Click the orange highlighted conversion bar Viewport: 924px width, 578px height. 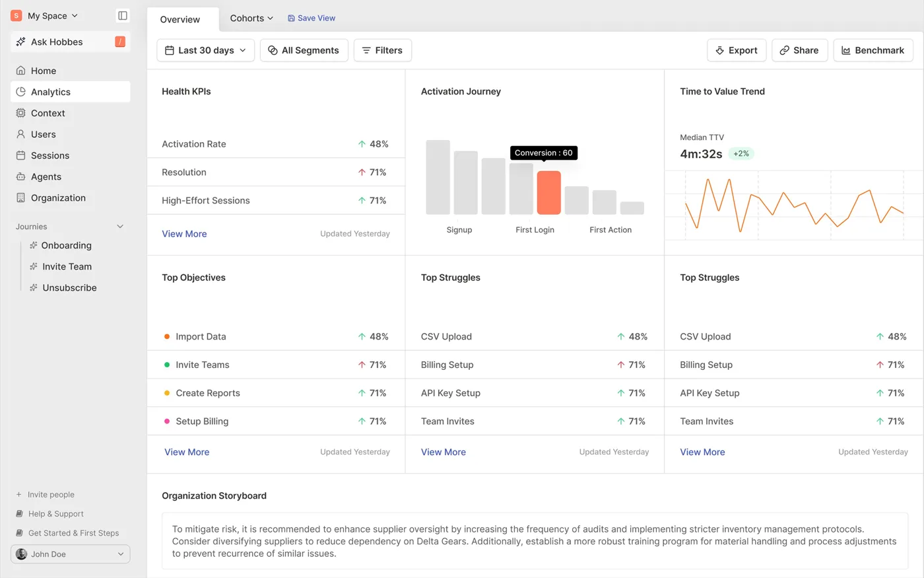point(548,193)
